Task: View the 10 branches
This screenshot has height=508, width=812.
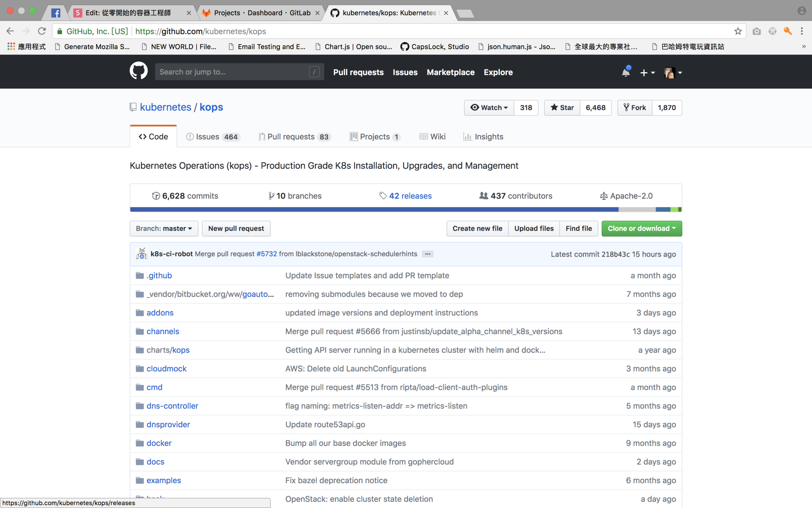Action: coord(295,196)
